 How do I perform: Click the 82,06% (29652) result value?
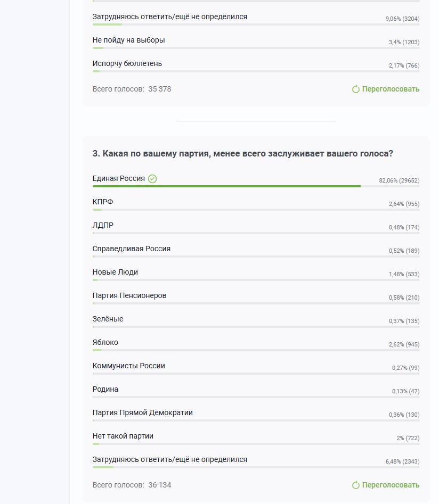[399, 180]
